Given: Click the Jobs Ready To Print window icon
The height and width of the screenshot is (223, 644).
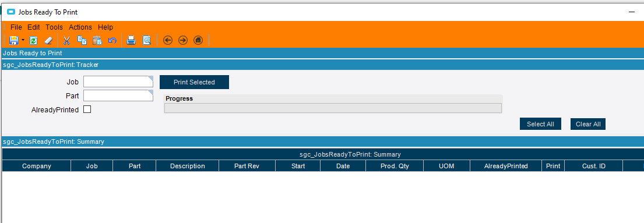Looking at the screenshot, I should 11,12.
